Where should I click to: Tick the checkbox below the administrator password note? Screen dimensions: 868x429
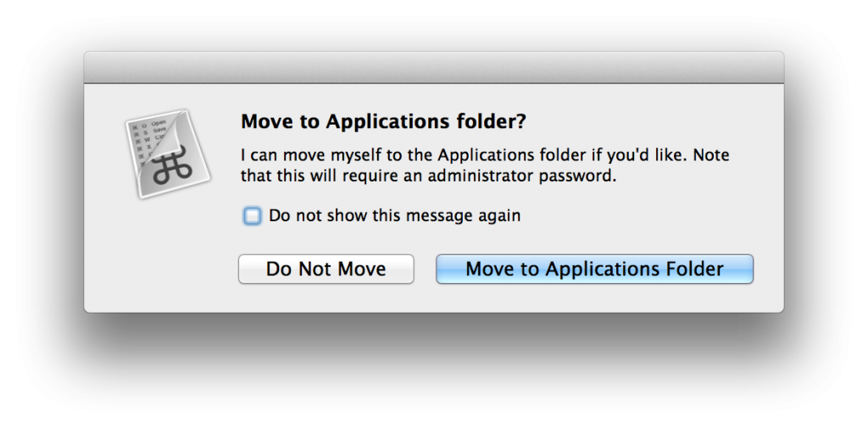(252, 216)
